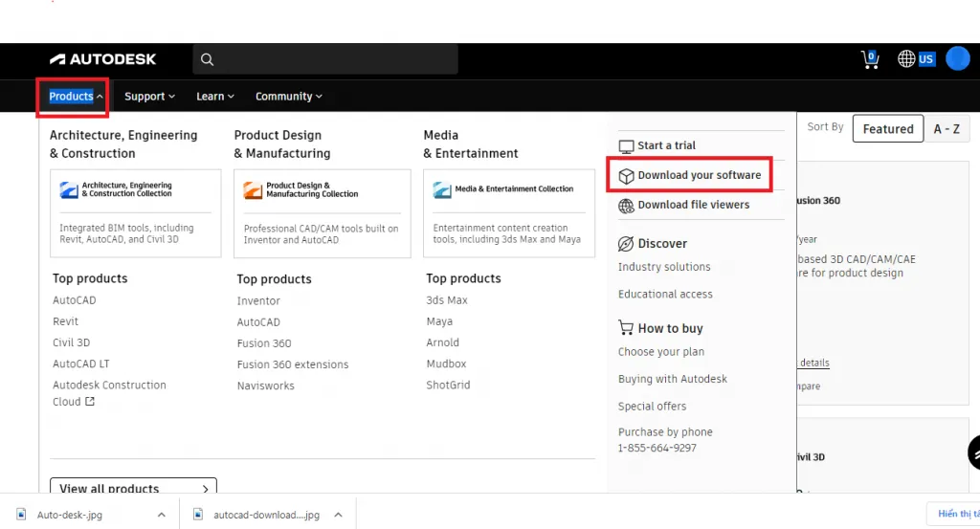The height and width of the screenshot is (529, 980).
Task: Click the Start a trial monitor icon
Action: [626, 146]
